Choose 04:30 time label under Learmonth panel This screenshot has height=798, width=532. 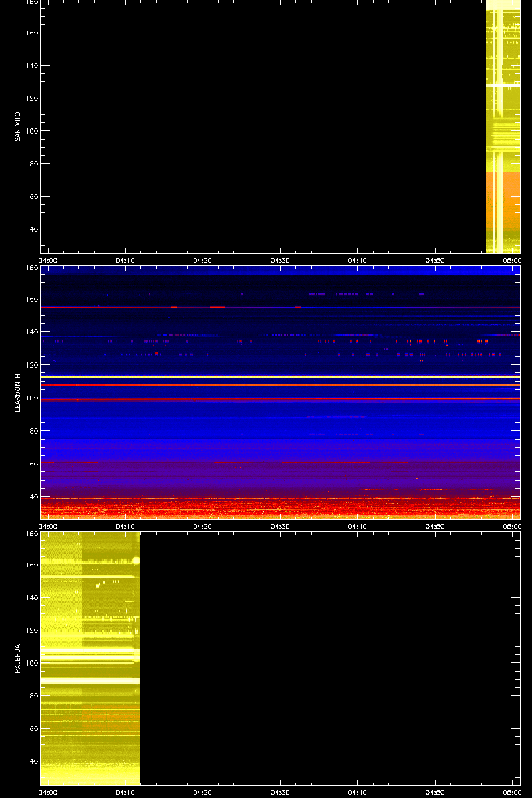point(280,526)
